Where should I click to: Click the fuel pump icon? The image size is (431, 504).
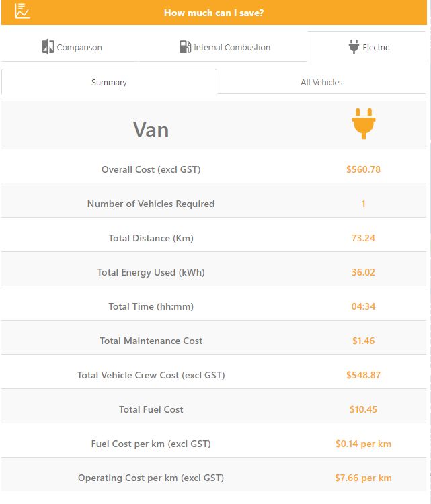[x=185, y=47]
